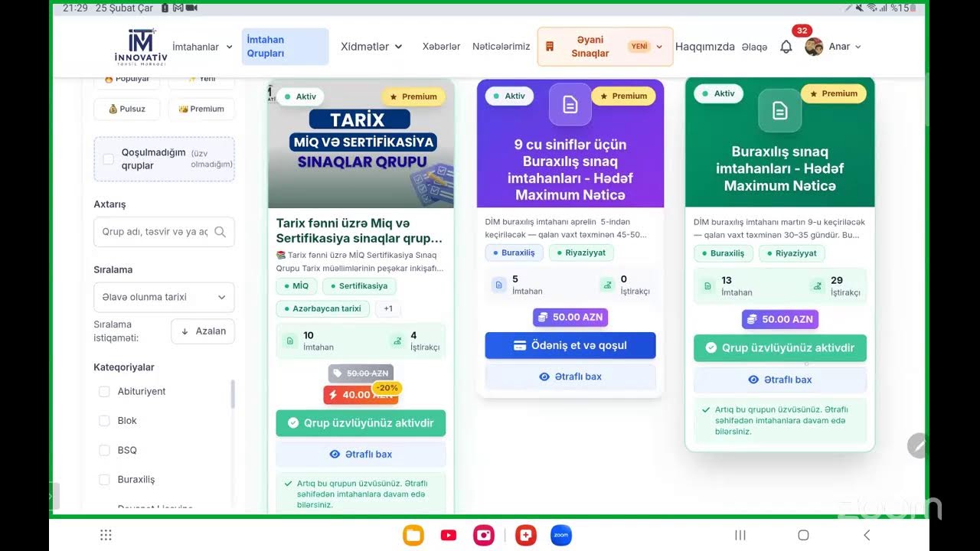
Task: Filter by Pulsuz groups
Action: point(126,109)
